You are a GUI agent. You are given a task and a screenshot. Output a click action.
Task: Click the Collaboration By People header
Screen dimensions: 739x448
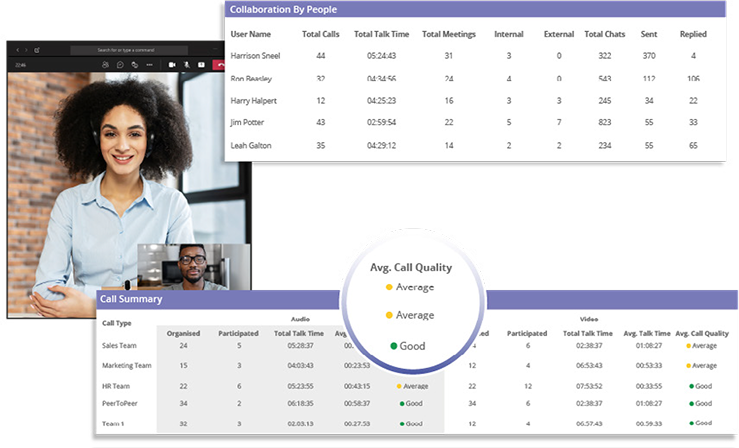[x=283, y=9]
